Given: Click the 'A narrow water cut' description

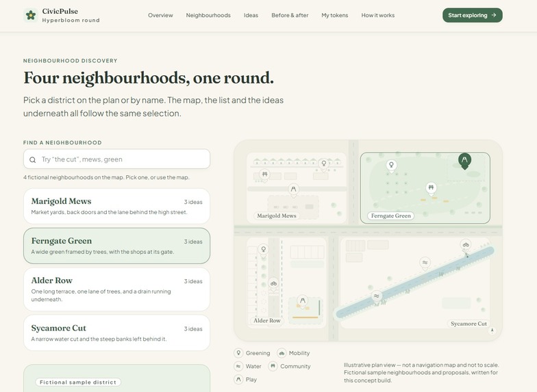Looking at the screenshot, I should click(x=99, y=339).
